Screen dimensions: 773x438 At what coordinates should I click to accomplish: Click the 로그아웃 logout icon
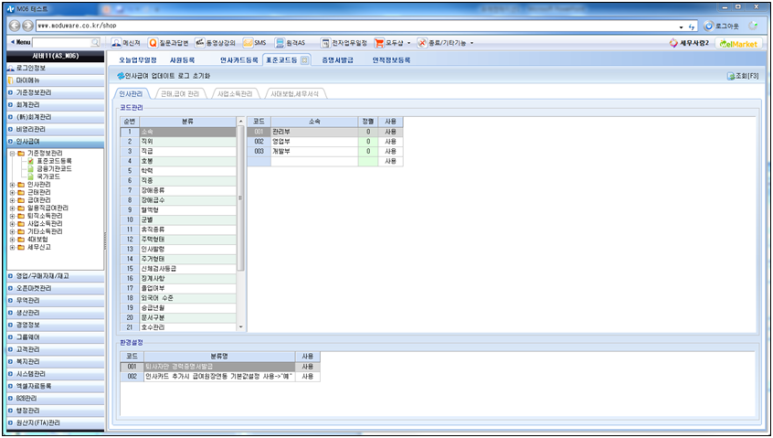pos(709,26)
